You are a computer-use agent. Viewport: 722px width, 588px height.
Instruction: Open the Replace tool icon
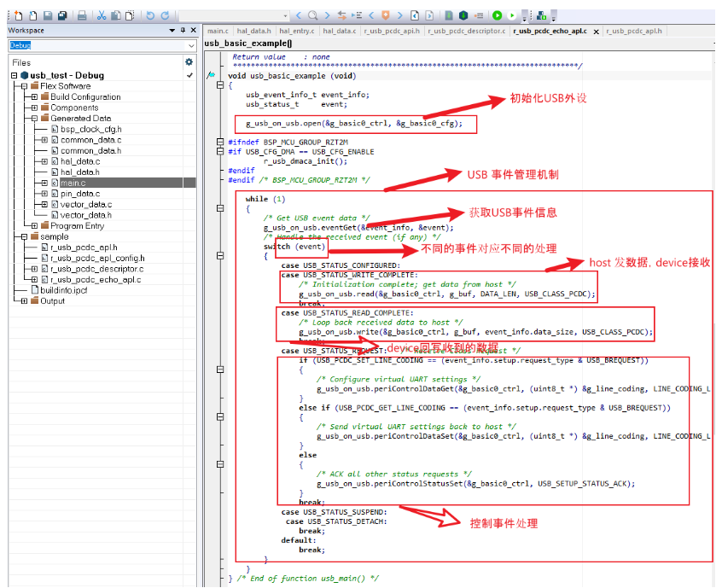click(342, 15)
